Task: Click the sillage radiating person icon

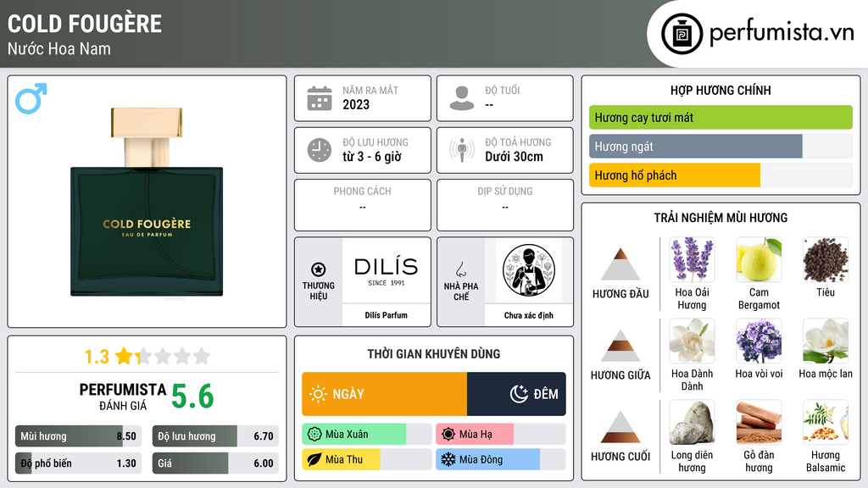Action: (462, 150)
